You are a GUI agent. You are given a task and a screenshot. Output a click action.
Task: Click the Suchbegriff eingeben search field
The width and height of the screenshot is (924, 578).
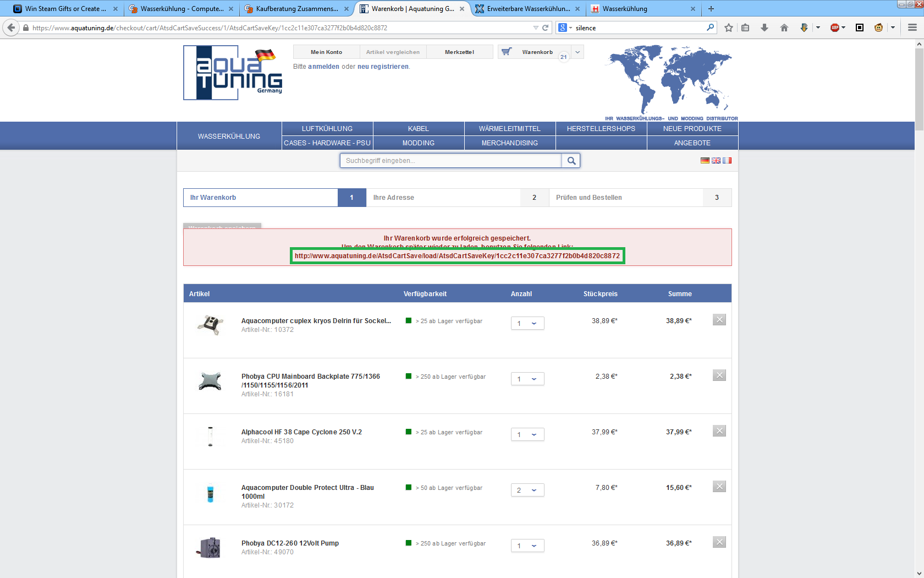(x=451, y=161)
